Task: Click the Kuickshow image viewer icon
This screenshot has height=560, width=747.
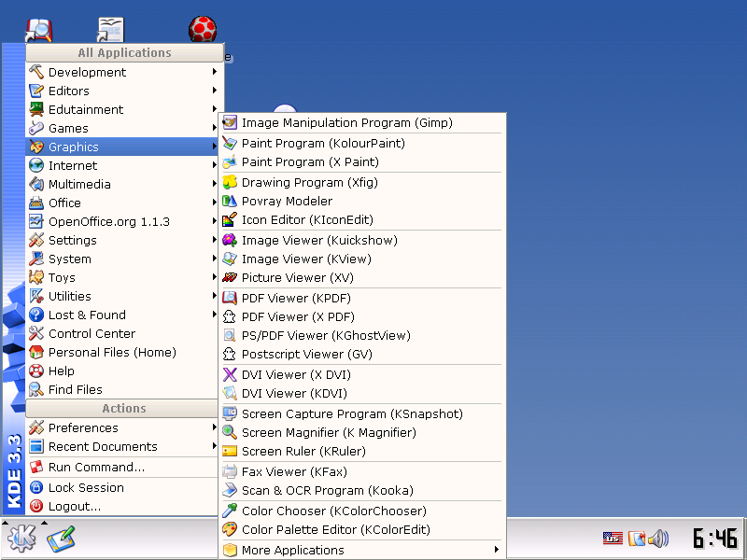Action: coord(230,240)
